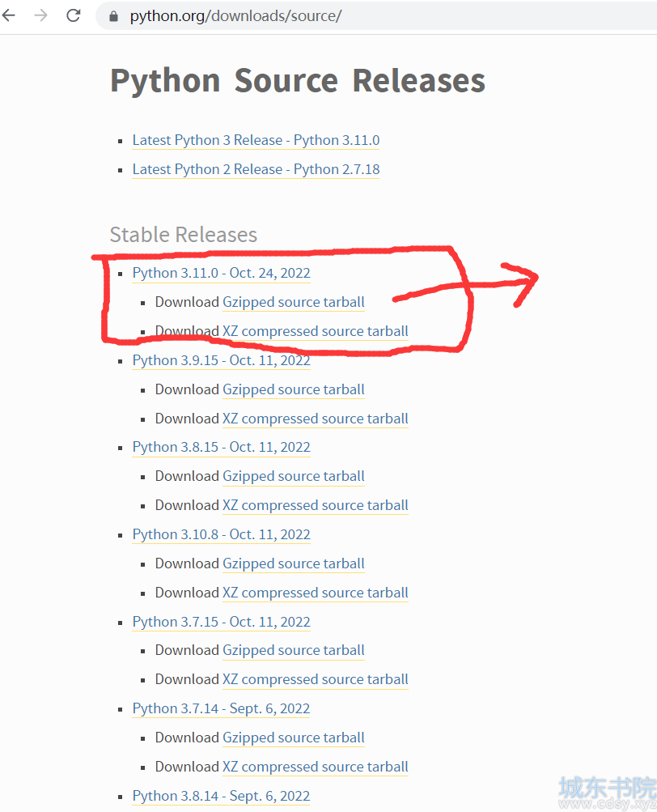Open the Python 3.8.15 release link
This screenshot has width=657, height=812.
221,447
